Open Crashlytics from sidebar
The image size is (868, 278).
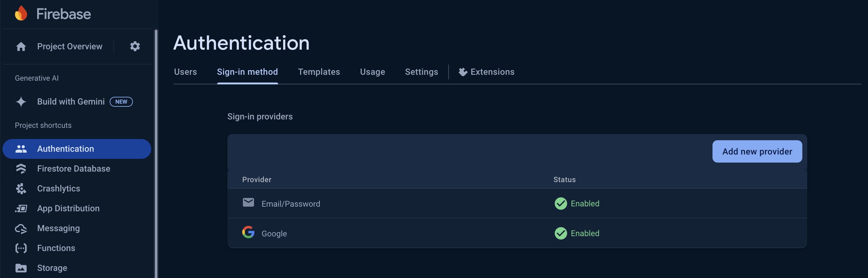pos(59,189)
